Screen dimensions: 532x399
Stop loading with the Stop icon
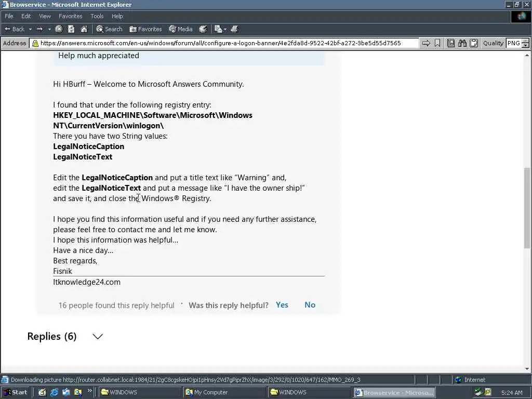(59, 29)
